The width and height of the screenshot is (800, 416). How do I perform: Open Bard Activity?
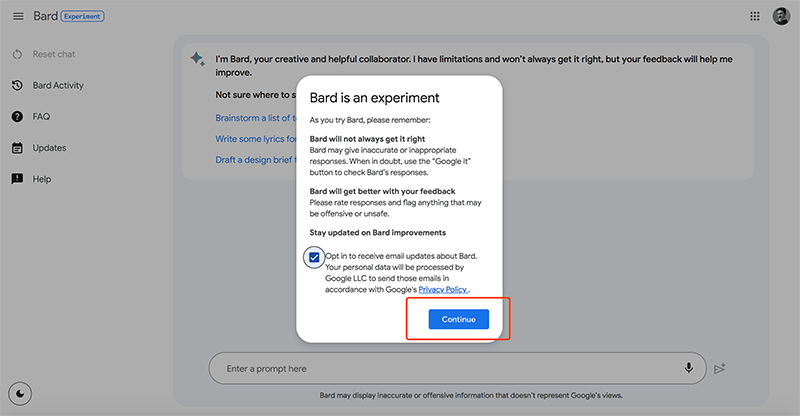[x=58, y=85]
